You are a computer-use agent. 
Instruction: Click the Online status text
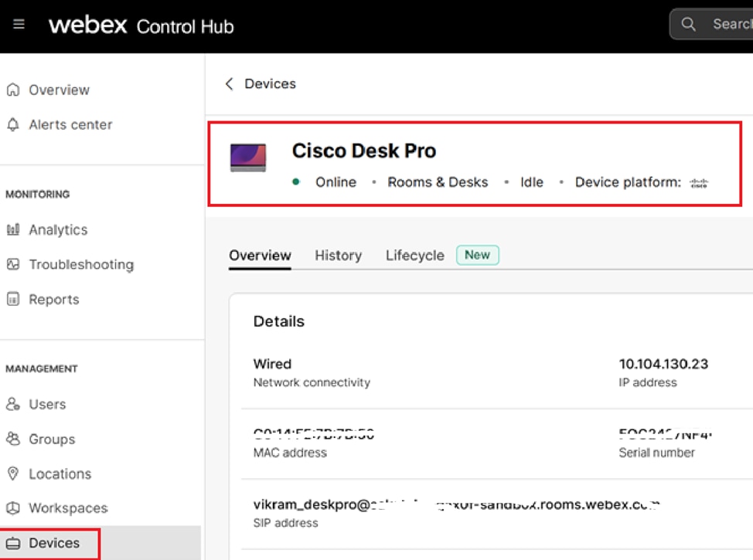point(336,182)
